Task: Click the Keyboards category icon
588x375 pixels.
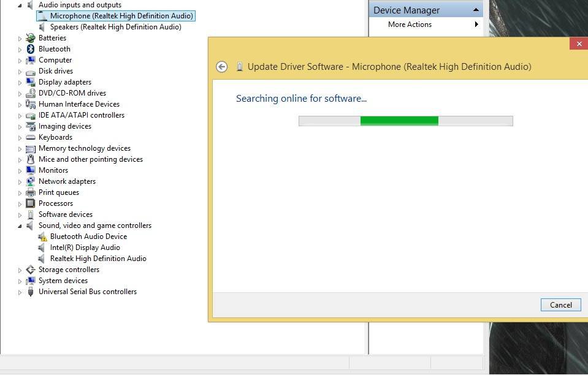Action: coord(31,137)
